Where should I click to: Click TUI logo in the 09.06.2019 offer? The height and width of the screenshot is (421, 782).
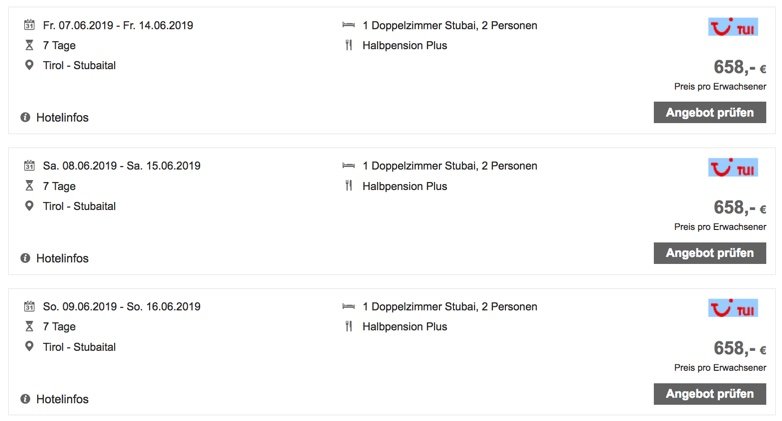coord(732,308)
